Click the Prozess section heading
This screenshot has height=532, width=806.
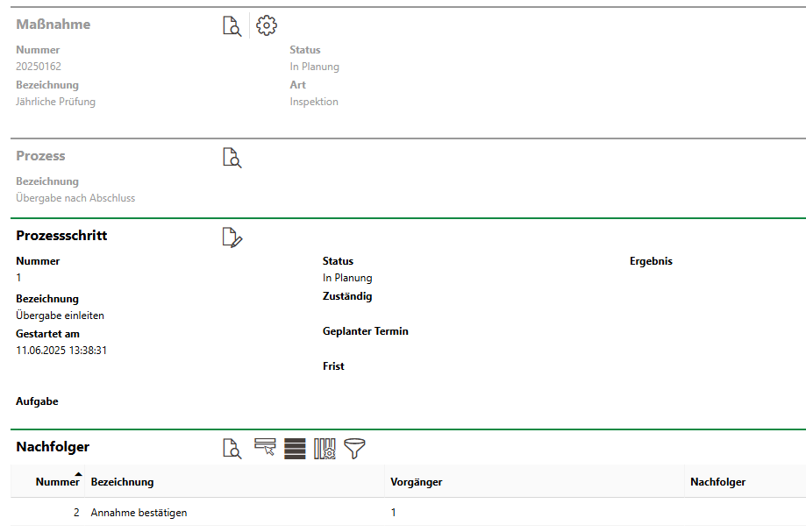click(x=40, y=156)
